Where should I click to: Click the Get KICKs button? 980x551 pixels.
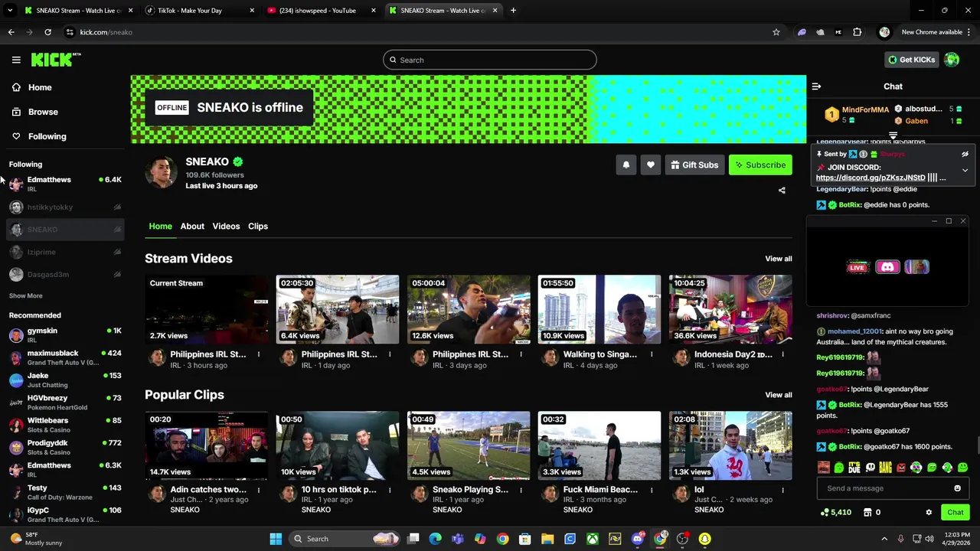(x=911, y=60)
